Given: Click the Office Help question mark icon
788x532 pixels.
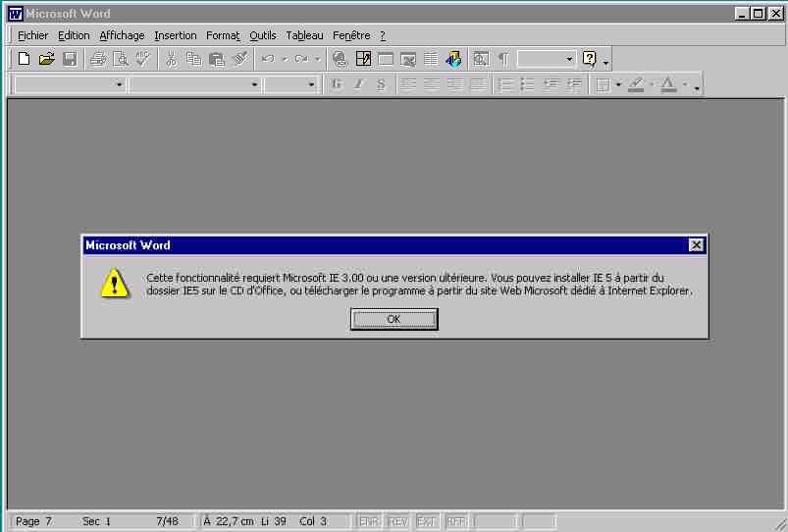Looking at the screenshot, I should [589, 59].
